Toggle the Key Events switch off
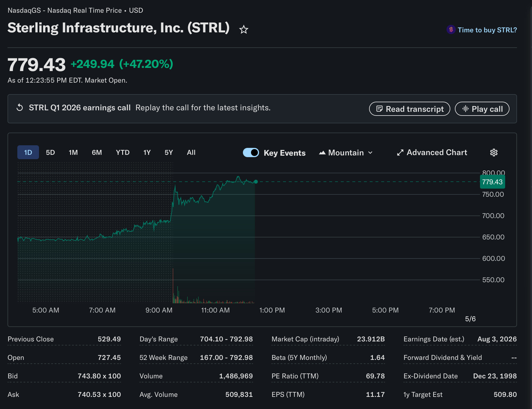 (x=251, y=153)
